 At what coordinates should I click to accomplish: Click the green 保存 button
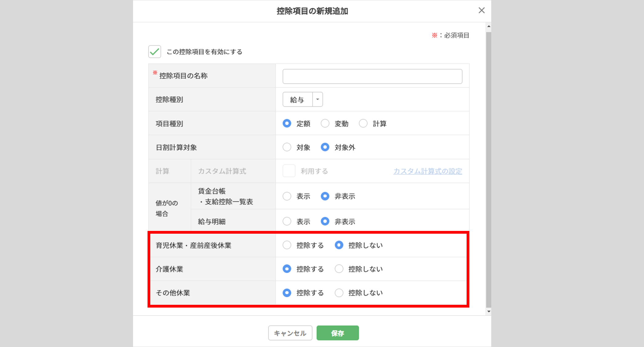[x=338, y=333]
